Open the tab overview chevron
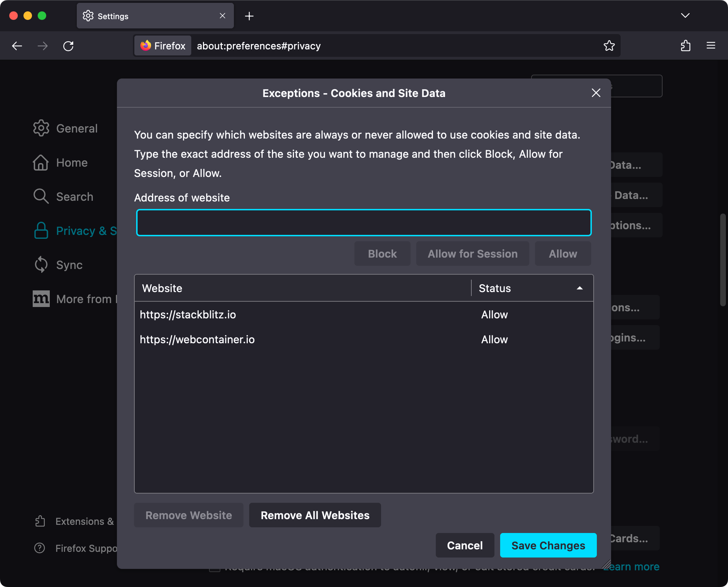 coord(685,16)
